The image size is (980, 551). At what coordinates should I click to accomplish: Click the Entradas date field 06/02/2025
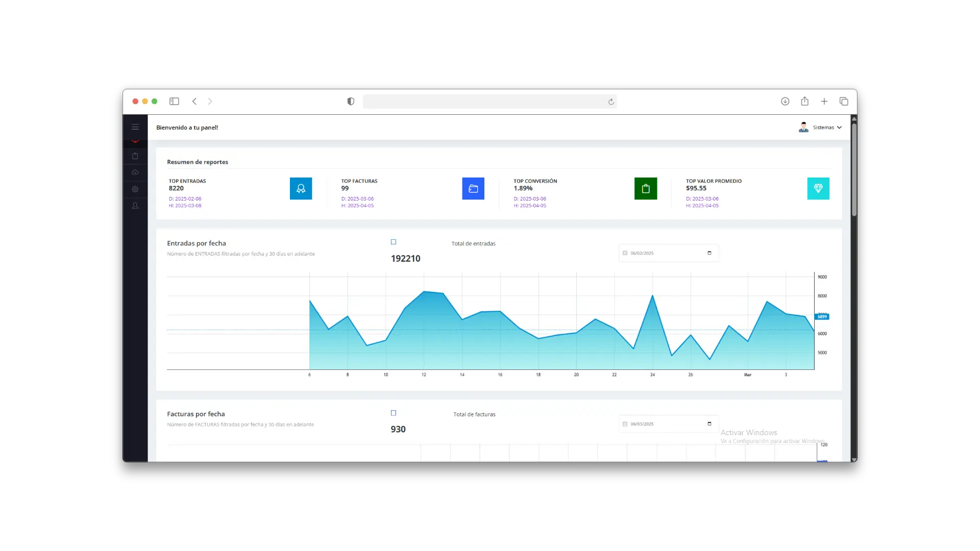point(669,253)
